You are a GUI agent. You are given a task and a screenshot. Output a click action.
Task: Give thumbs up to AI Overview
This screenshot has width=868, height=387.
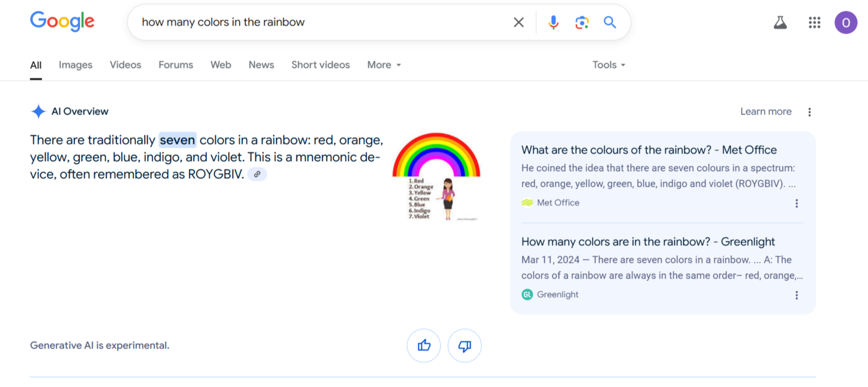point(423,346)
